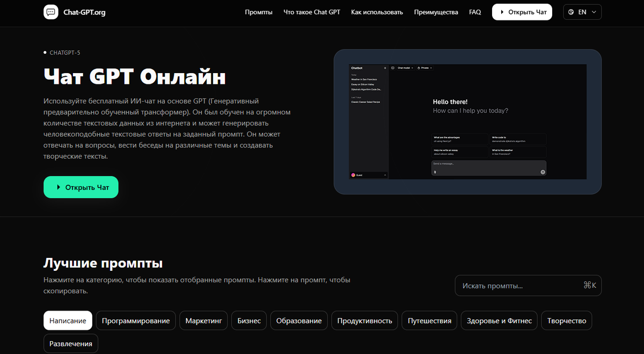The height and width of the screenshot is (354, 644).
Task: Click the Чат GPT Онлайн heading
Action: click(x=134, y=76)
